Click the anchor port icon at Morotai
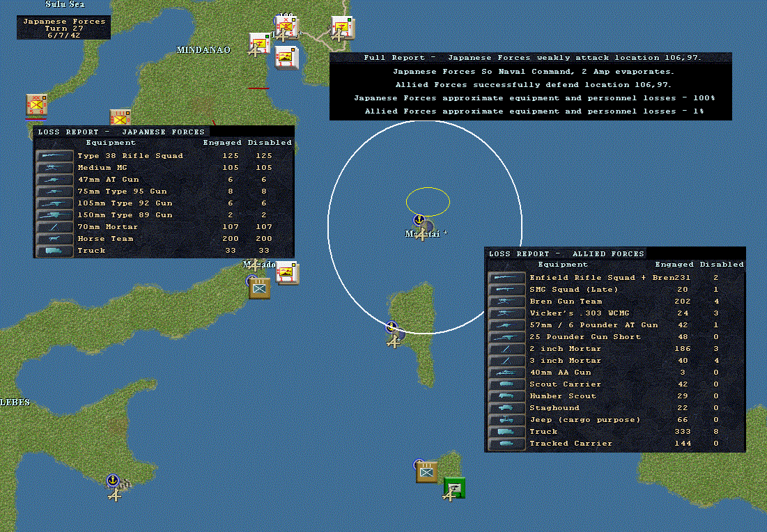Image resolution: width=767 pixels, height=532 pixels. point(418,220)
